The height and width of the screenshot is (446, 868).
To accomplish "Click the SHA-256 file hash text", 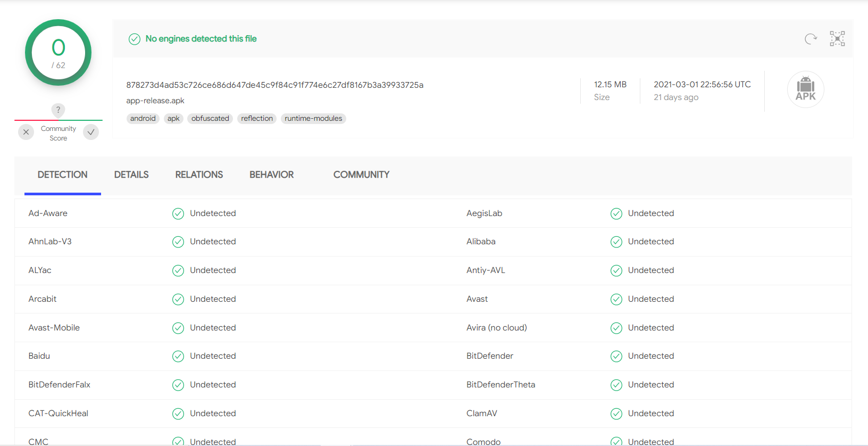I will (274, 85).
